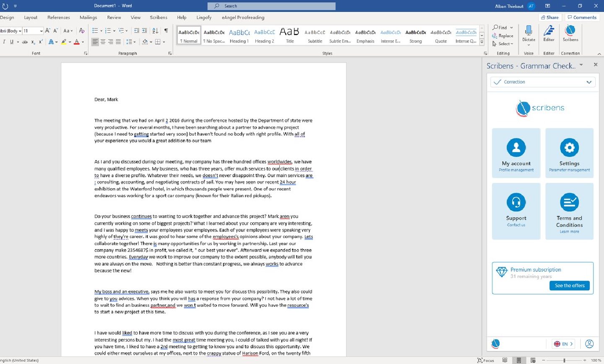The height and width of the screenshot is (364, 604).
Task: Open Comments pane button
Action: tap(582, 18)
